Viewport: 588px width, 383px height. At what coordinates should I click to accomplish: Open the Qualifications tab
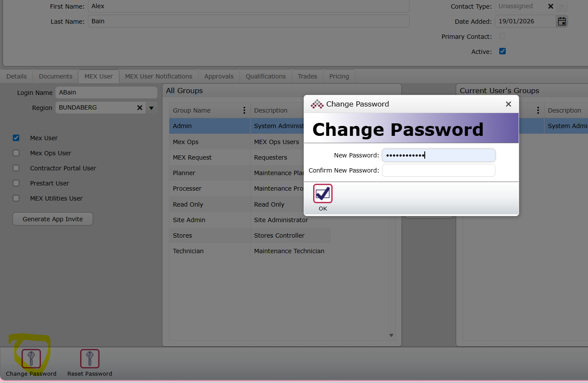(265, 76)
